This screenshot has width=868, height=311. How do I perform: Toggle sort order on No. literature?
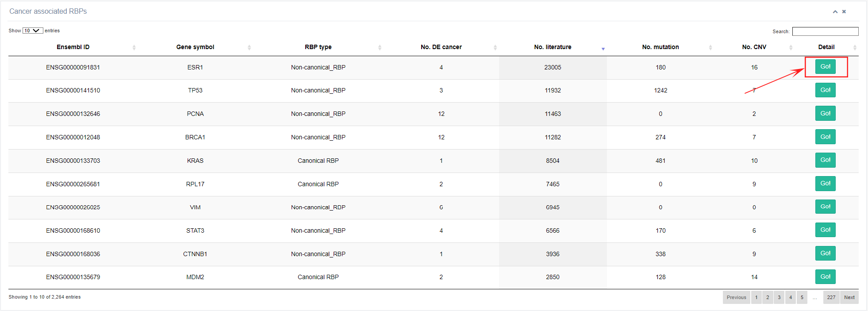click(x=553, y=47)
